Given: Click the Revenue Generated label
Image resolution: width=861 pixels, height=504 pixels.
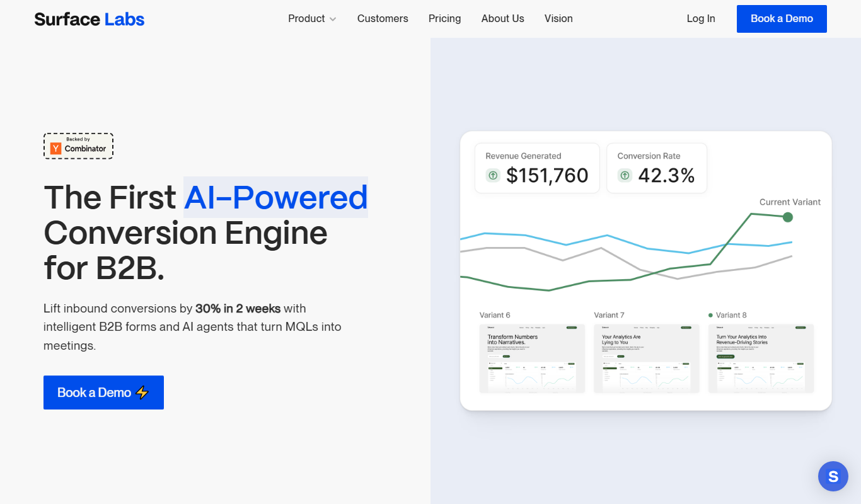Looking at the screenshot, I should click(x=523, y=156).
